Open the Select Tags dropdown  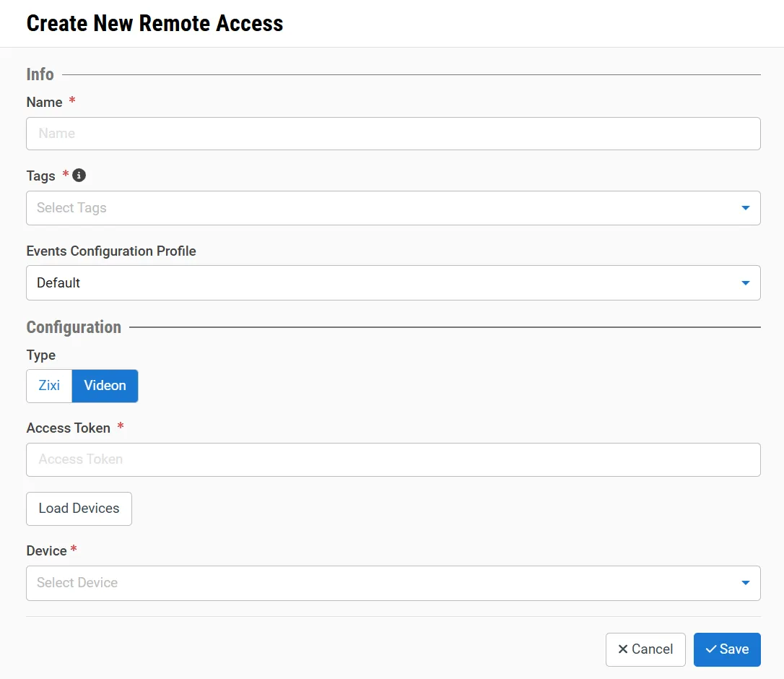[x=393, y=207]
